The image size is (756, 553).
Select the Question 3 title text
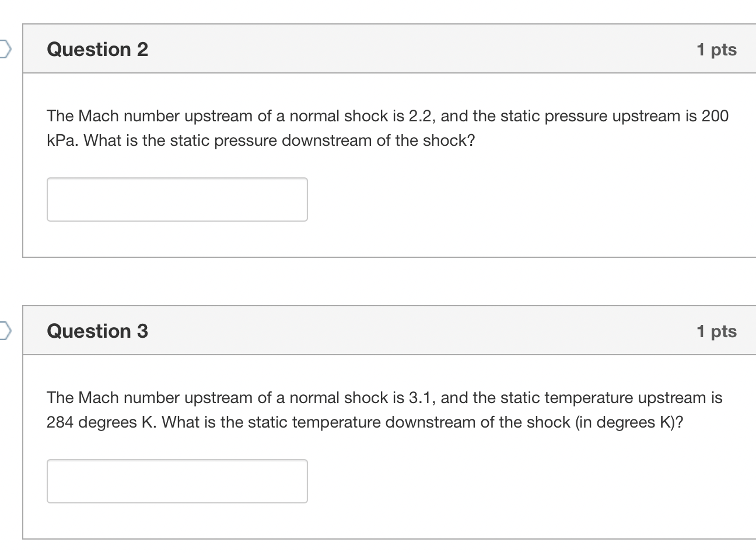click(x=97, y=331)
